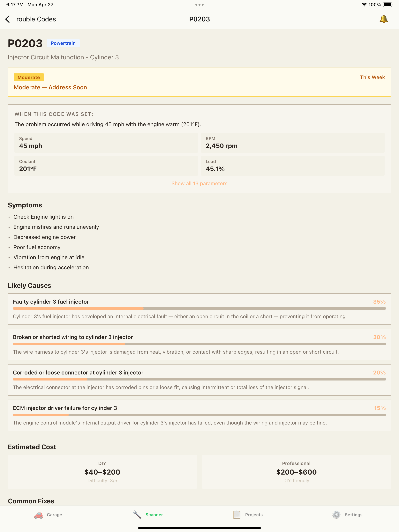Open ECM injector driver failure cause

point(199,415)
